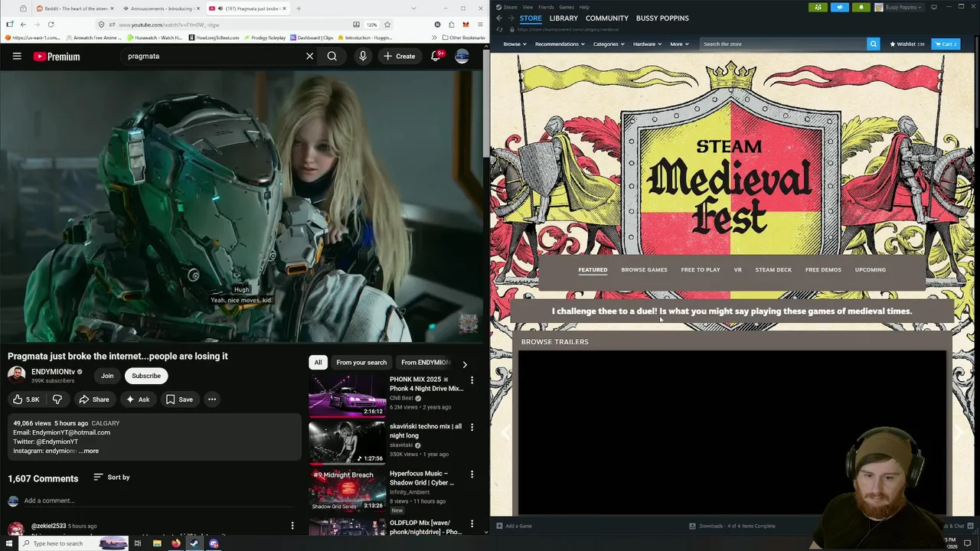The width and height of the screenshot is (980, 551).
Task: Expand Steam store Browse dropdown
Action: [514, 44]
